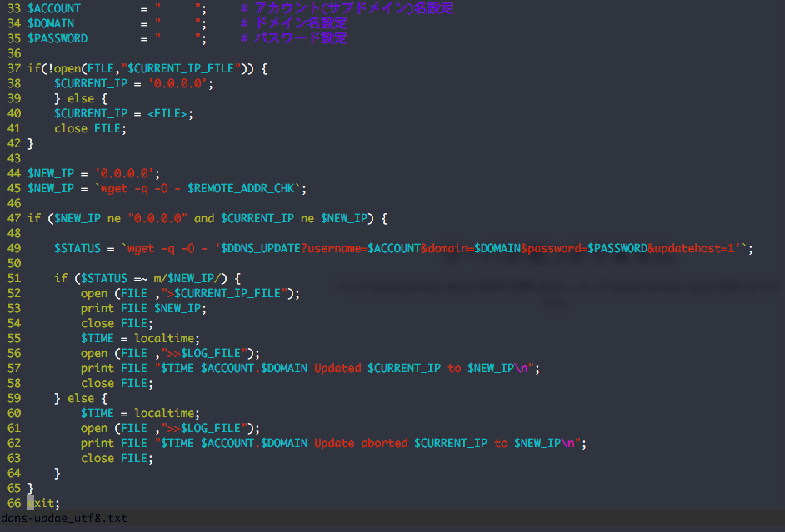The height and width of the screenshot is (532, 785).
Task: Click the <FILE> handle on line 40
Action: [166, 113]
